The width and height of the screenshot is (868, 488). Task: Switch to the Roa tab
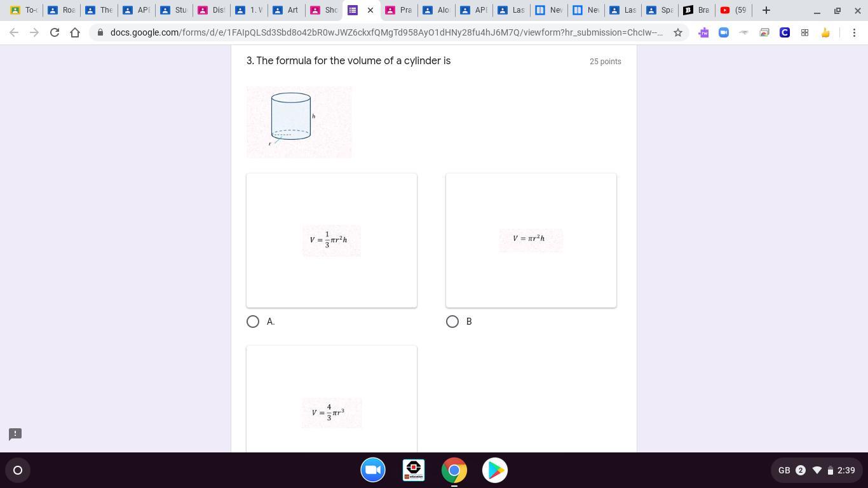tap(61, 10)
